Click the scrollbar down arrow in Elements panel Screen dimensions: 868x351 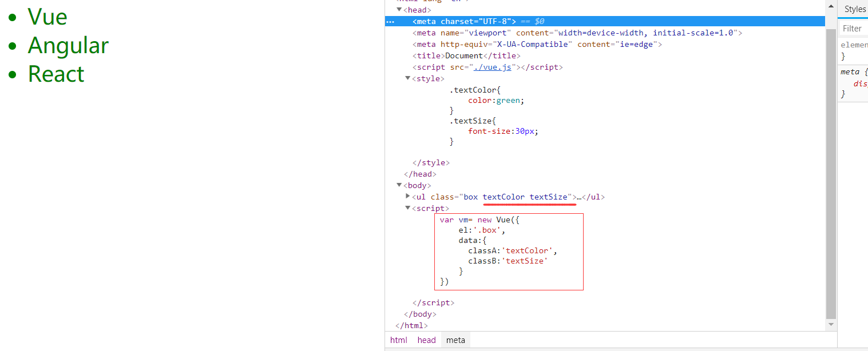coord(831,325)
